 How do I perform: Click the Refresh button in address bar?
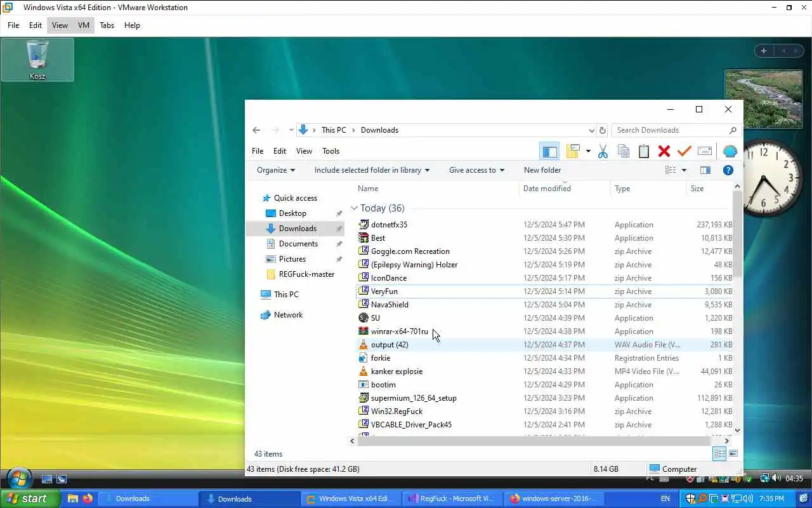[603, 130]
